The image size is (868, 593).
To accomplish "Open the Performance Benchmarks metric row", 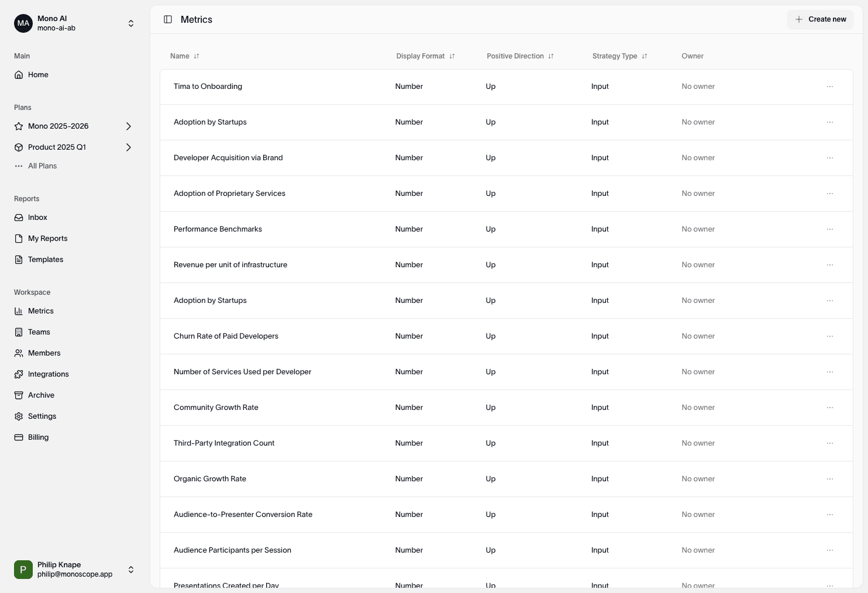I will click(x=218, y=229).
